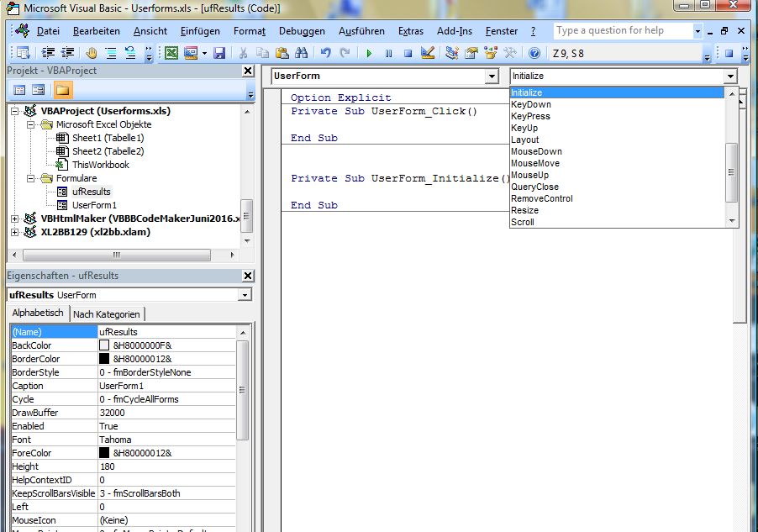Open the Properties Window toolbar icon

471,53
